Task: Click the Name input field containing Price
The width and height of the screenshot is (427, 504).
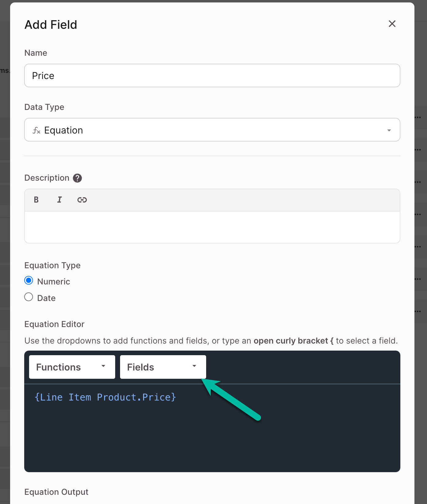Action: 212,76
